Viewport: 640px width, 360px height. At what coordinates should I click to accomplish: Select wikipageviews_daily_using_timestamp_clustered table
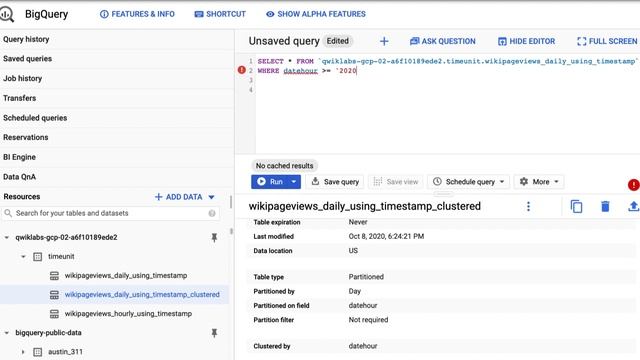point(142,294)
